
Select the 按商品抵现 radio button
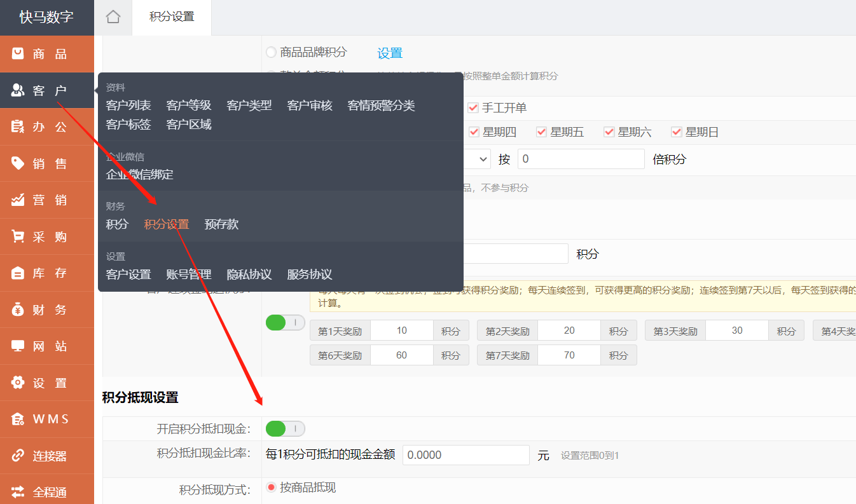[271, 487]
